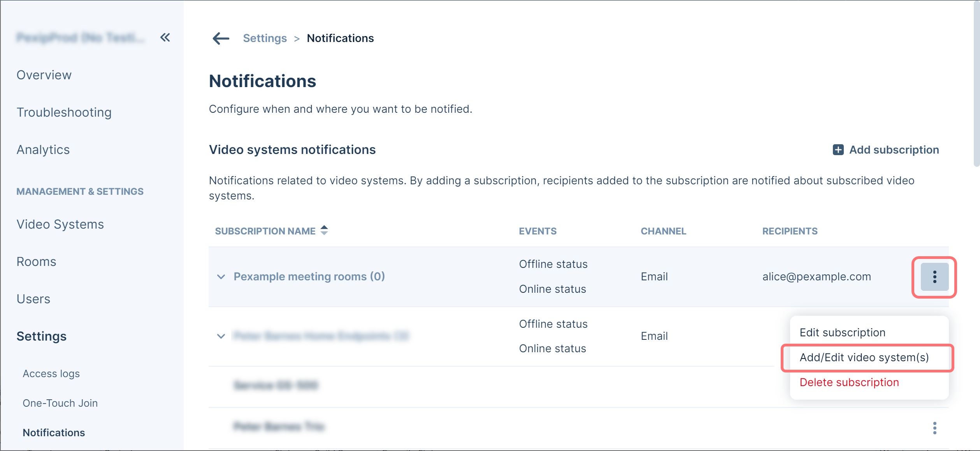This screenshot has width=980, height=451.
Task: Select Edit subscription from the menu
Action: pos(842,332)
